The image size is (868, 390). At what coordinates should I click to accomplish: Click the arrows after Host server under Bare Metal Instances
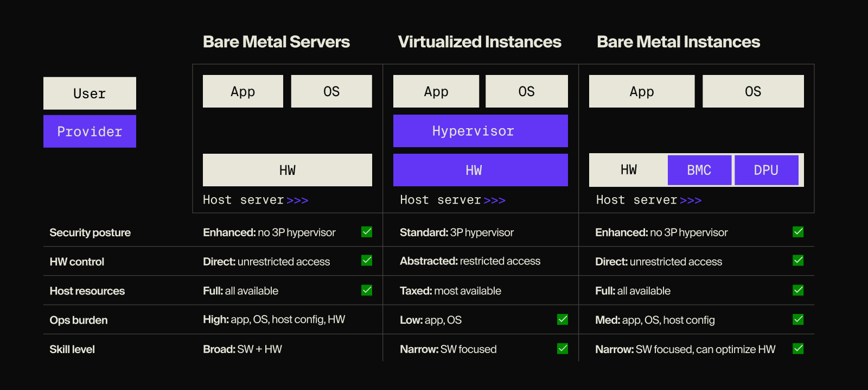691,200
